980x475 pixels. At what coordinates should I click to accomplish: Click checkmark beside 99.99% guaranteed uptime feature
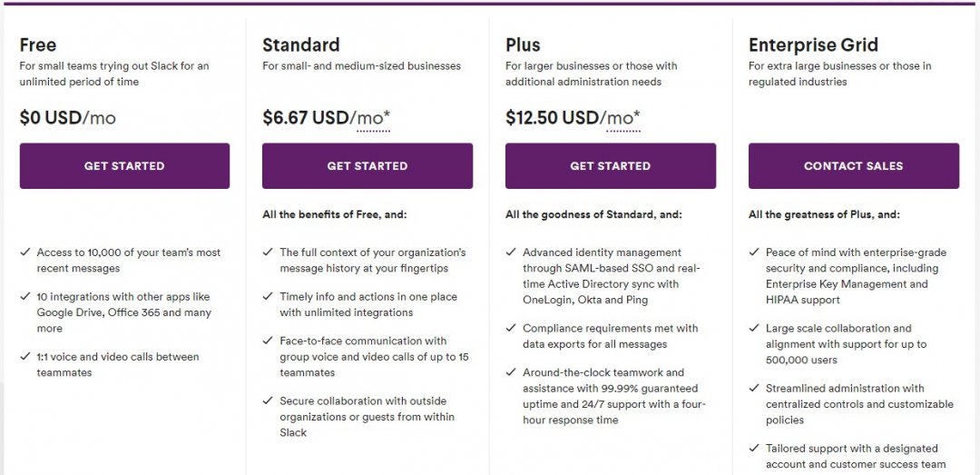[x=511, y=372]
